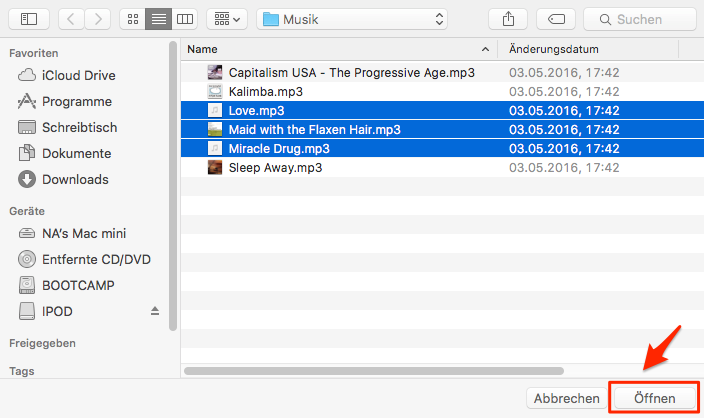Image resolution: width=704 pixels, height=418 pixels.
Task: Toggle the sidebar visibility button
Action: (29, 19)
